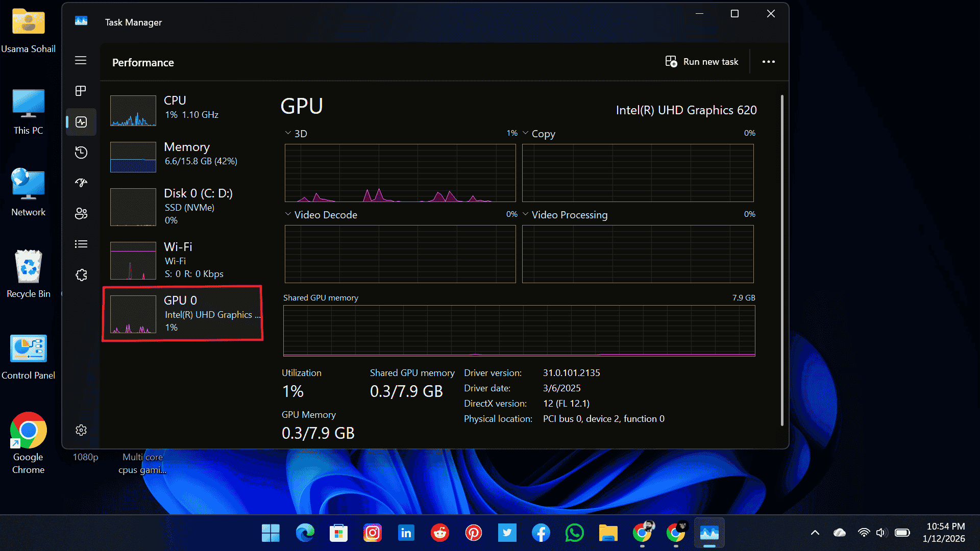Open Task Manager settings
Image resolution: width=980 pixels, height=551 pixels.
click(81, 430)
